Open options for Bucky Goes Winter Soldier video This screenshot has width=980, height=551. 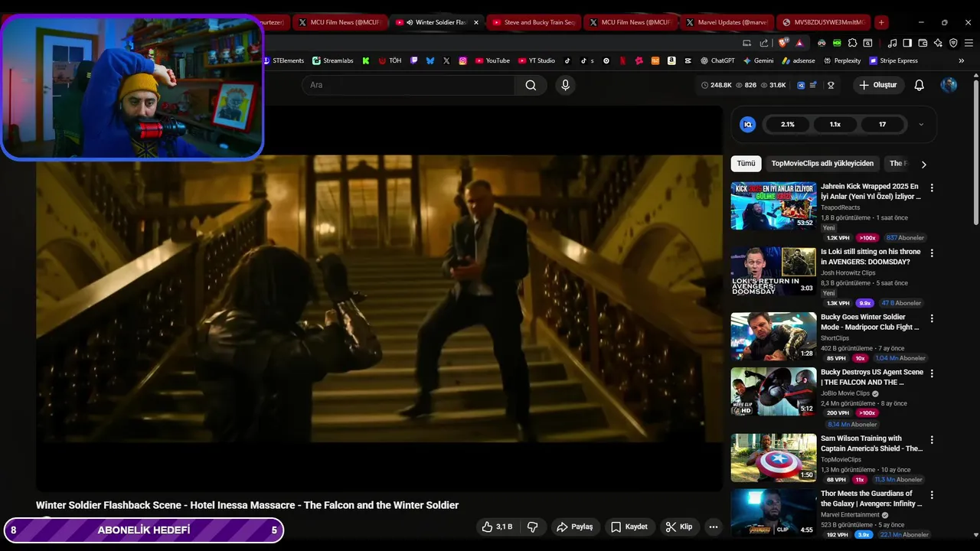(932, 318)
